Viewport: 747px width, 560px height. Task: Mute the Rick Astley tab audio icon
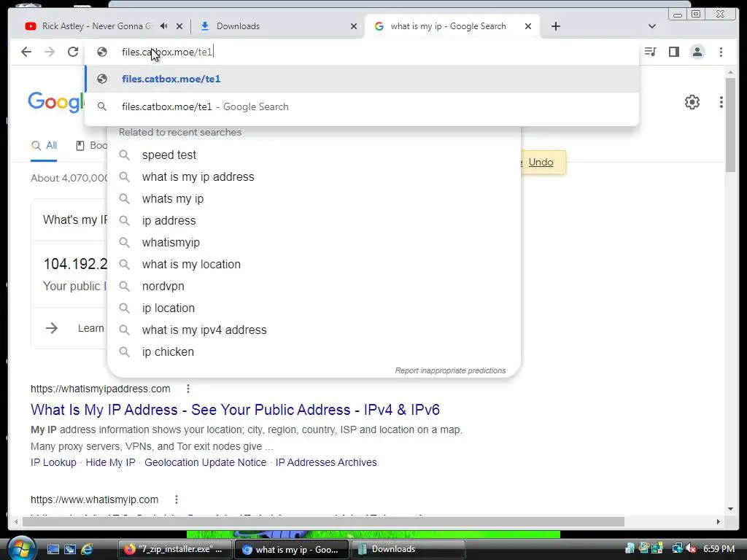[164, 26]
